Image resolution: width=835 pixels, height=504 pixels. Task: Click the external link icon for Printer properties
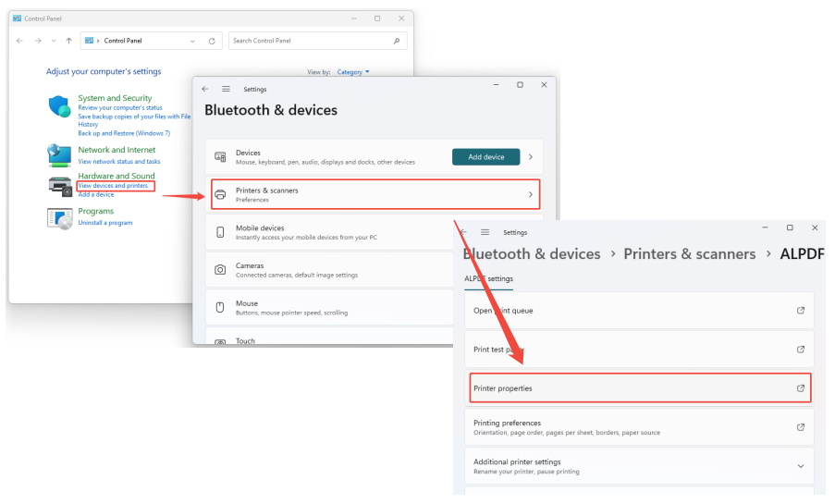(x=800, y=388)
